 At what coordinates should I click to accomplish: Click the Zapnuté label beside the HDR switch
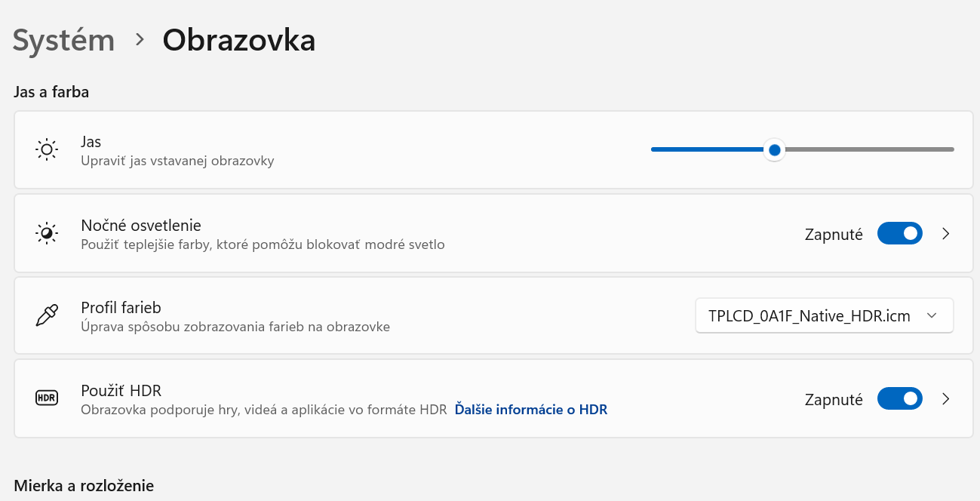tap(834, 400)
